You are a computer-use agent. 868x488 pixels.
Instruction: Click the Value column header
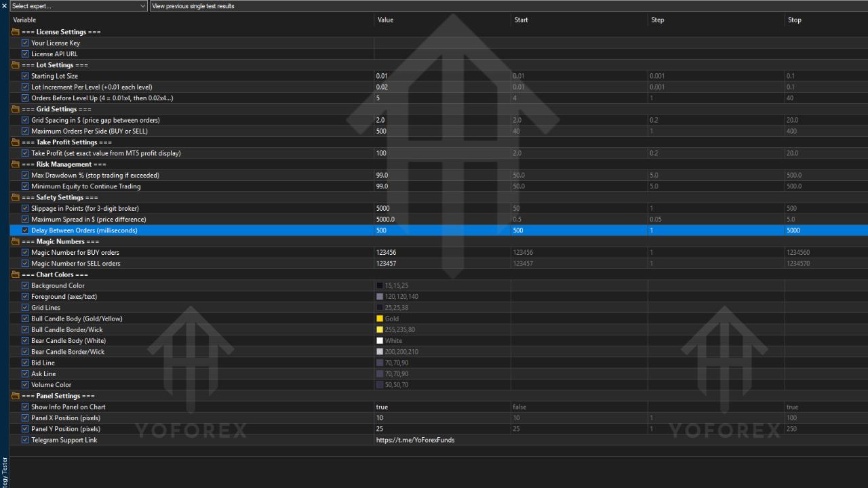point(385,20)
